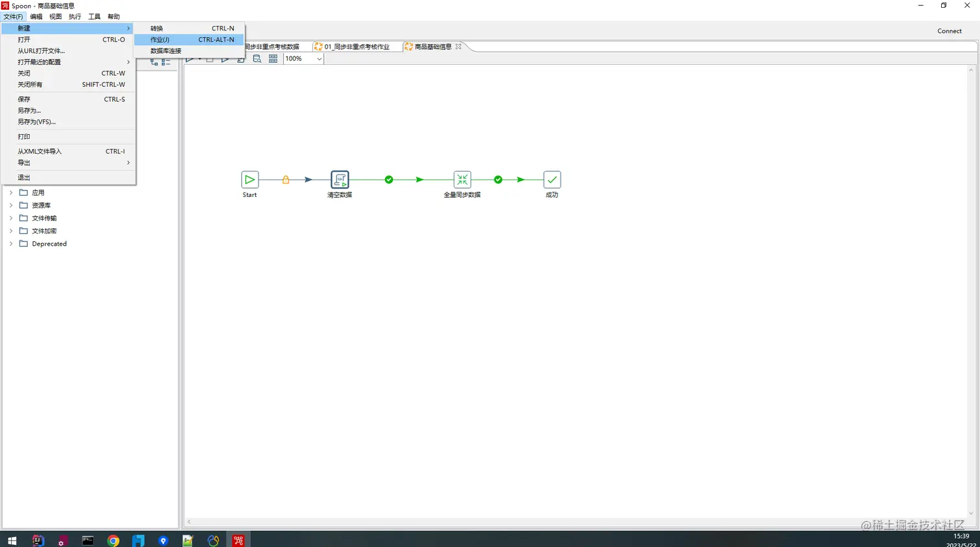Click the green check before the 成功 node

click(x=498, y=180)
